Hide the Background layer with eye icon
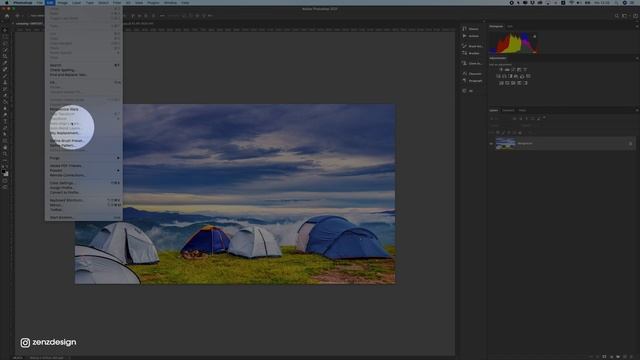 [491, 143]
